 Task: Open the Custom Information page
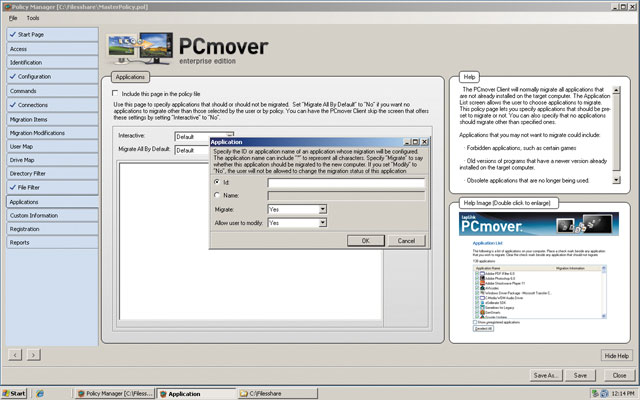click(x=52, y=216)
